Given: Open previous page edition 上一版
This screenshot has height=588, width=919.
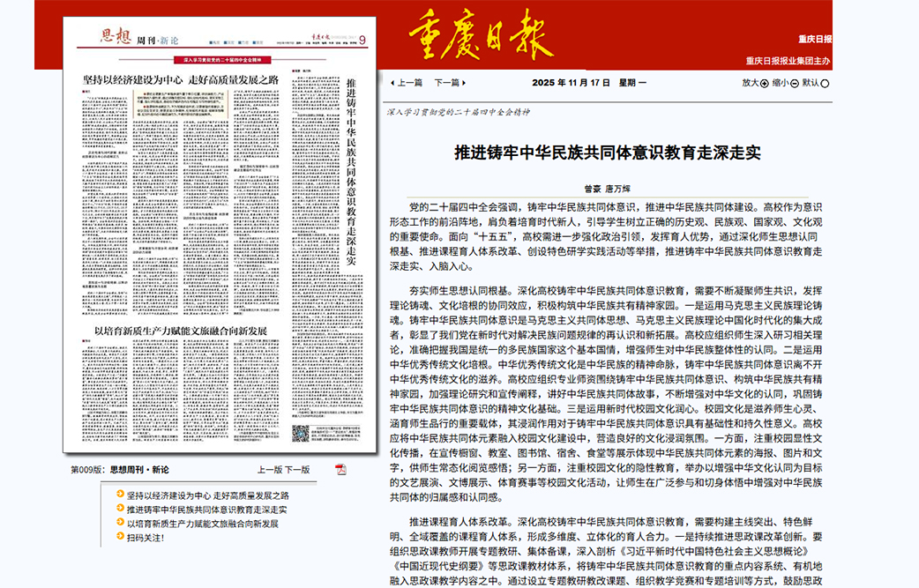Looking at the screenshot, I should coord(269,469).
